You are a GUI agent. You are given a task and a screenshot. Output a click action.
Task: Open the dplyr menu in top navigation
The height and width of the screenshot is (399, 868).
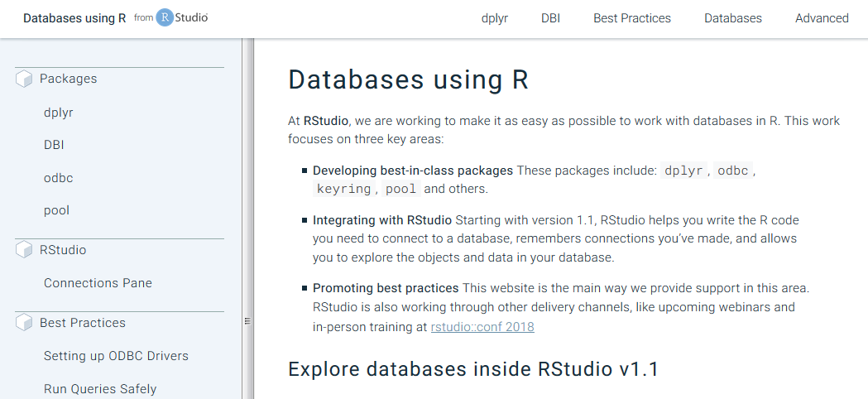pos(495,18)
